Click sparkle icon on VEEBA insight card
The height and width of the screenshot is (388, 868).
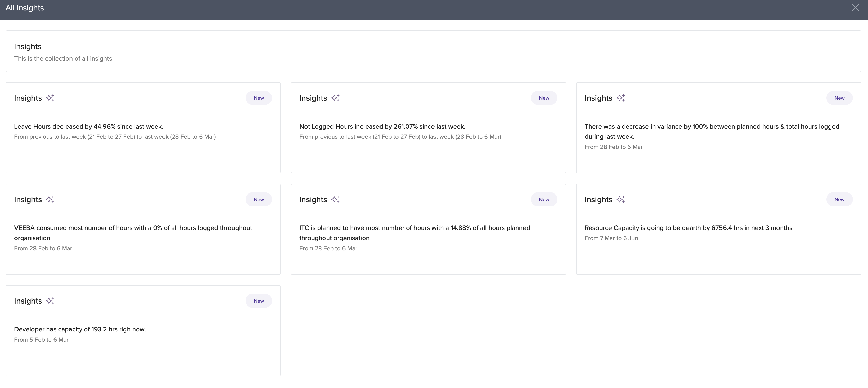[x=50, y=200]
